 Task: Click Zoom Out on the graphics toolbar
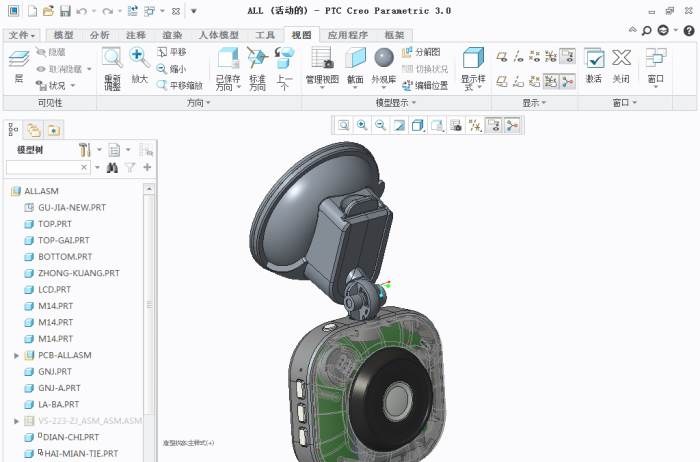(x=380, y=125)
